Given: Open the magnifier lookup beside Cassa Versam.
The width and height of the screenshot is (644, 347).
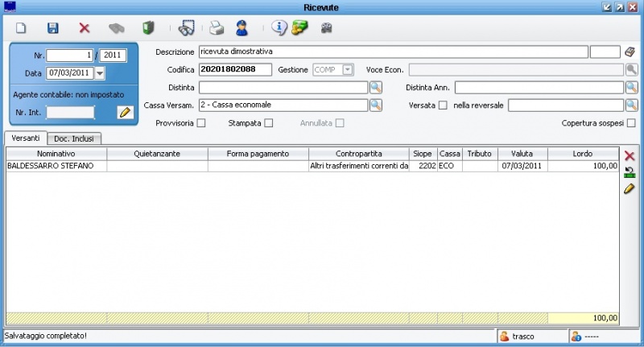Looking at the screenshot, I should click(375, 105).
